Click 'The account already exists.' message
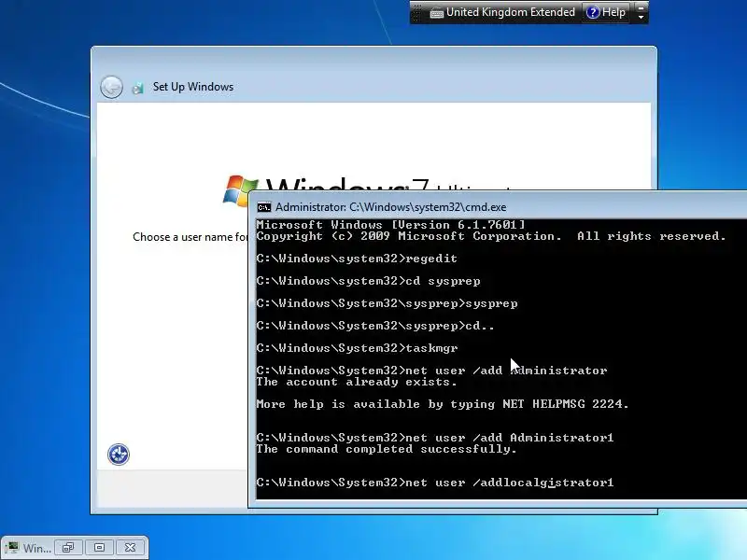 click(357, 382)
